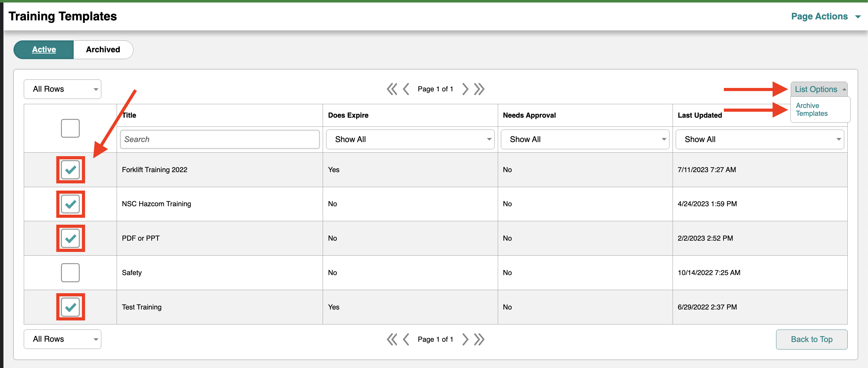Switch to the Archived tab

coord(103,49)
